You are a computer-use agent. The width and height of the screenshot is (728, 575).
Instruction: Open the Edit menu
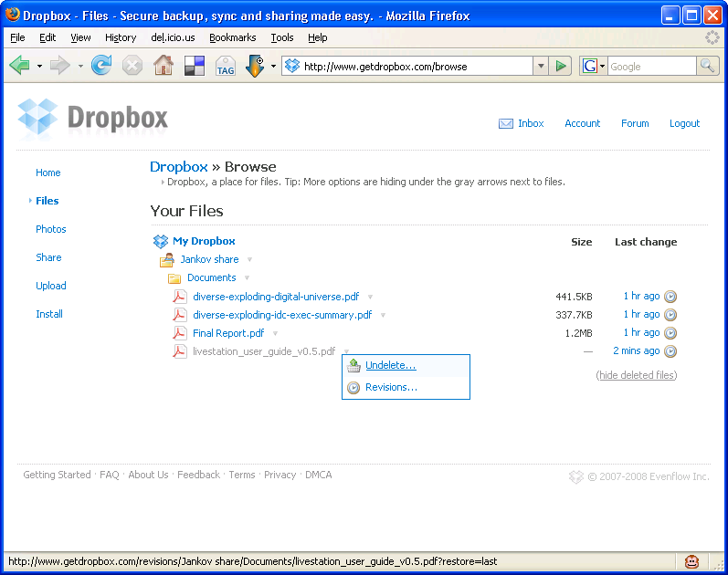[x=47, y=37]
